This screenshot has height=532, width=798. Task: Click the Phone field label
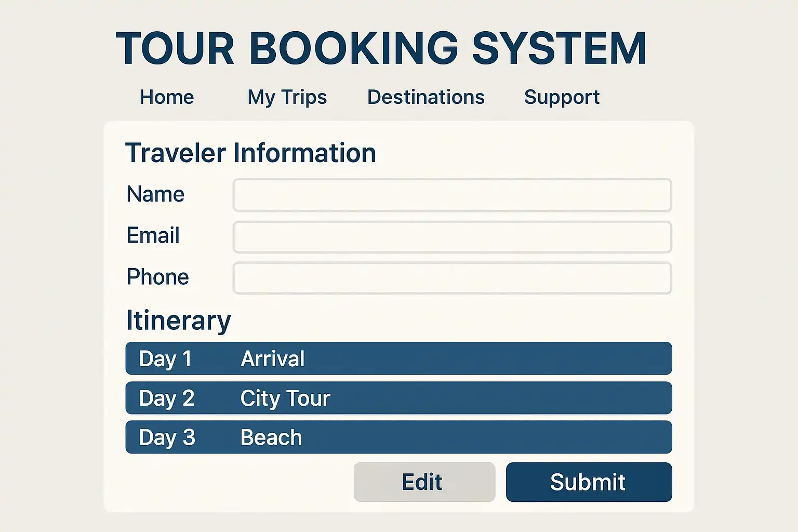coord(157,277)
